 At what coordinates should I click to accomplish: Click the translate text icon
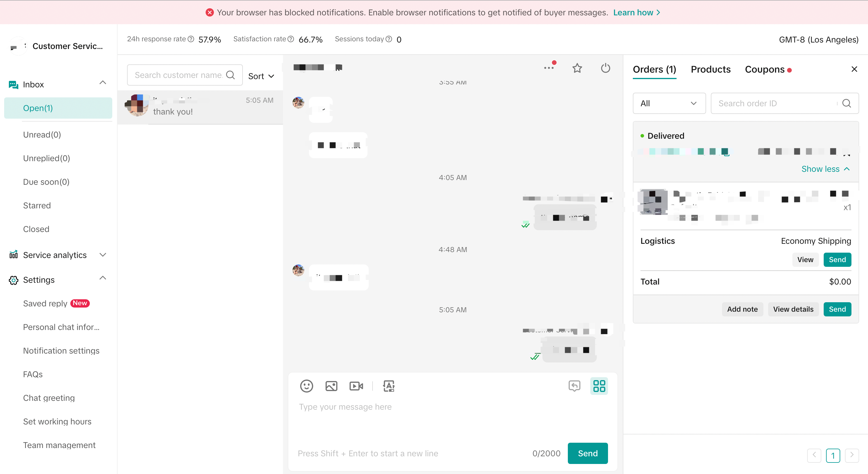pyautogui.click(x=389, y=386)
